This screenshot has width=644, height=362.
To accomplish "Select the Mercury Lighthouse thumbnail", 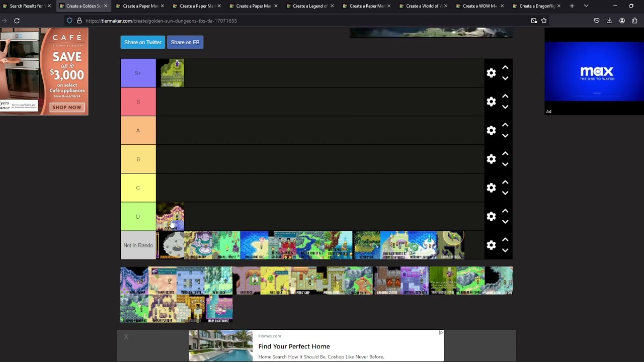I will click(423, 245).
